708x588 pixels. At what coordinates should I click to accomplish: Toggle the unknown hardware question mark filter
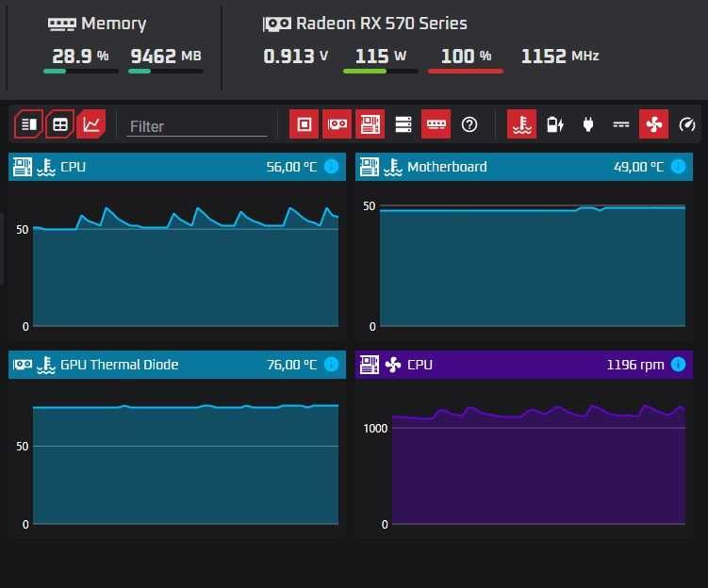[x=469, y=124]
